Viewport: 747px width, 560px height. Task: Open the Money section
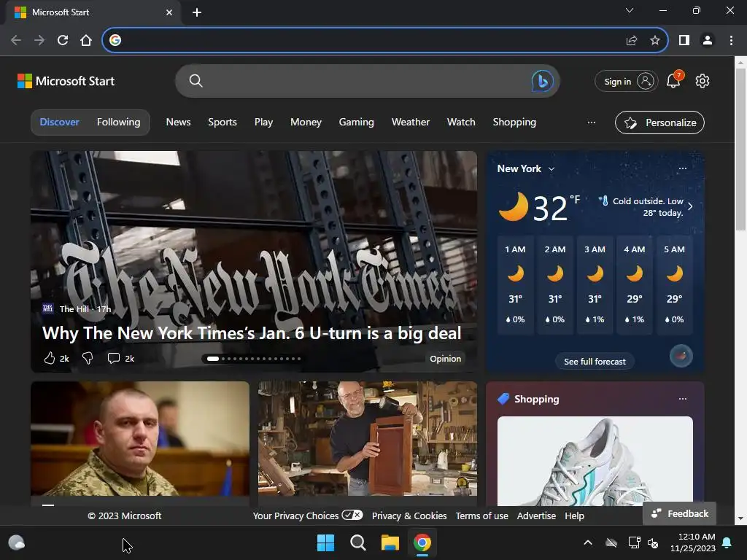click(x=306, y=122)
